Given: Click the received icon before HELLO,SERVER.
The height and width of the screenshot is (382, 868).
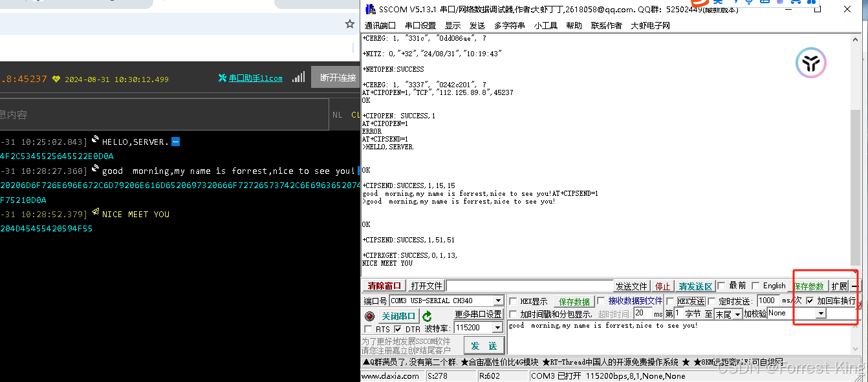Looking at the screenshot, I should 96,140.
